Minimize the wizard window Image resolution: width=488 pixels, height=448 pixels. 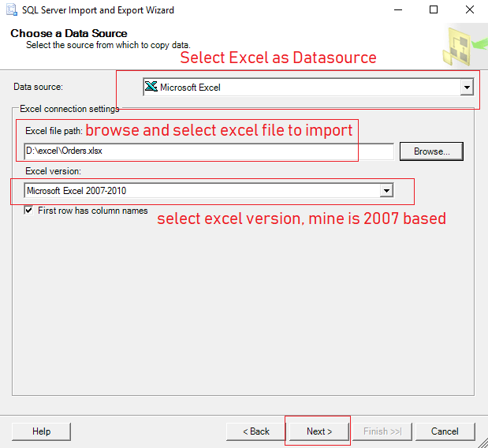(398, 10)
